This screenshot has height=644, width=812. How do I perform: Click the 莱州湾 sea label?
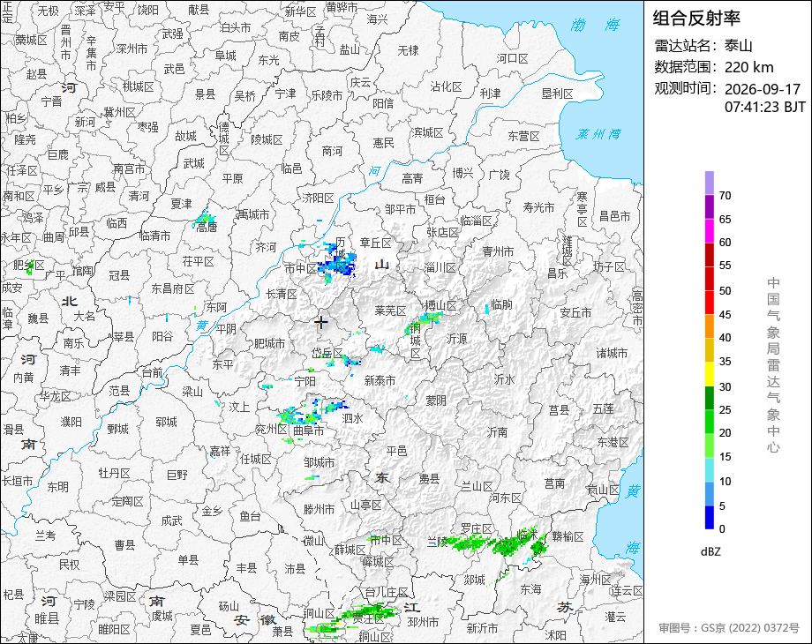pyautogui.click(x=598, y=135)
